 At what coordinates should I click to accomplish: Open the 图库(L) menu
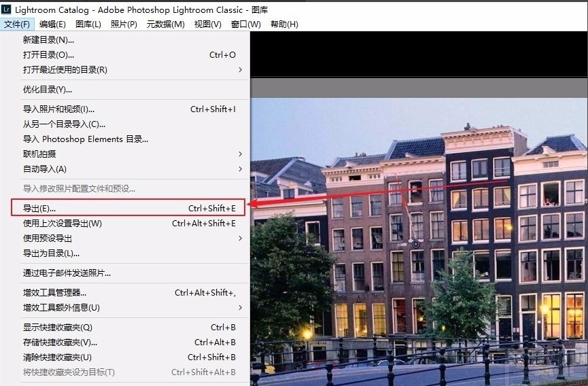[x=88, y=24]
